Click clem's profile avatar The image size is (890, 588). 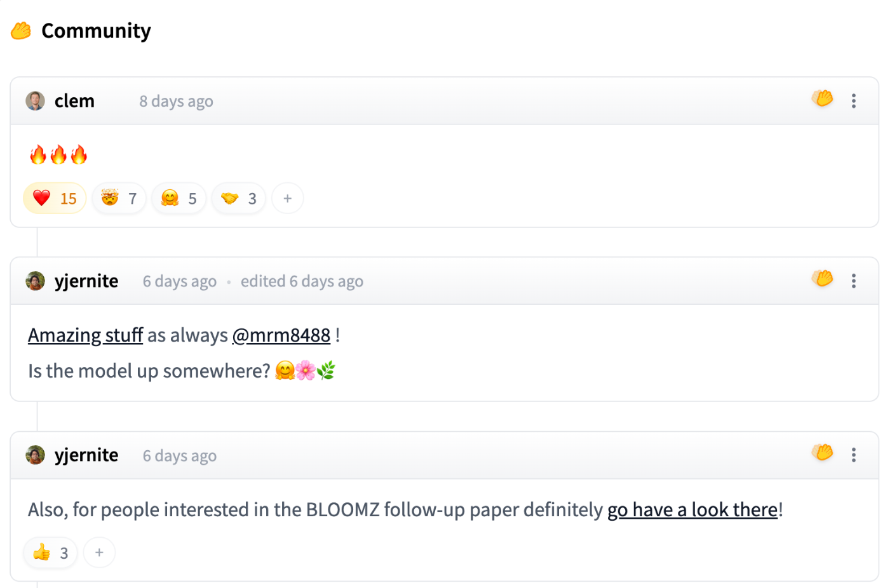click(x=35, y=100)
